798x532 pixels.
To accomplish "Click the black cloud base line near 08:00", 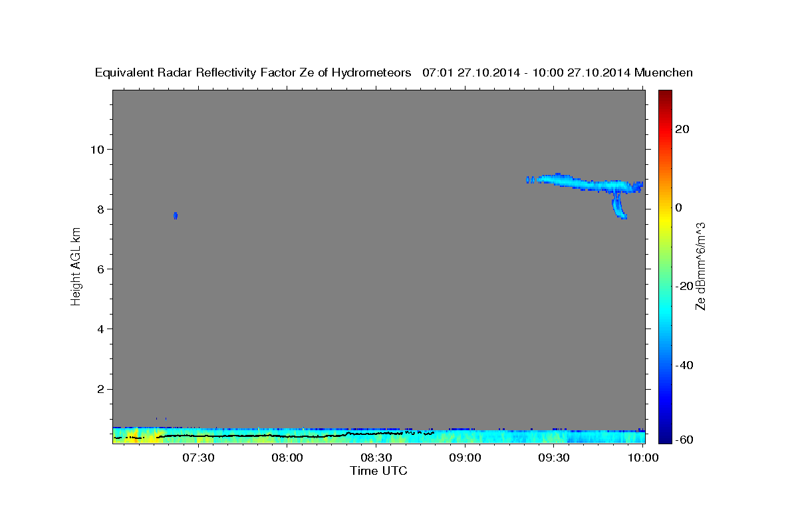I will click(x=287, y=436).
